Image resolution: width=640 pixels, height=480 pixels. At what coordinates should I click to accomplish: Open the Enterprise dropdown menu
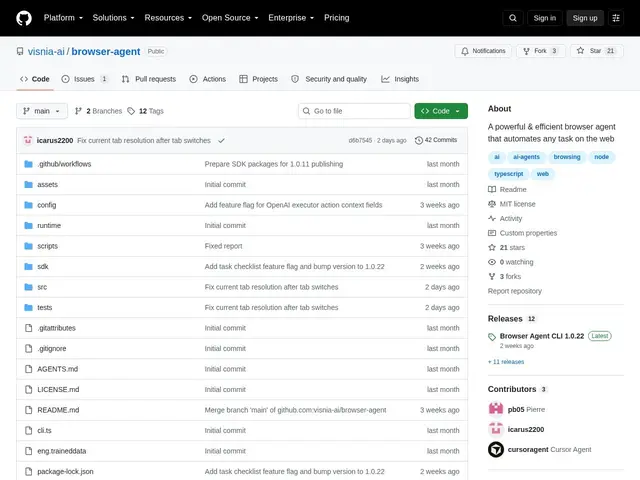click(291, 18)
